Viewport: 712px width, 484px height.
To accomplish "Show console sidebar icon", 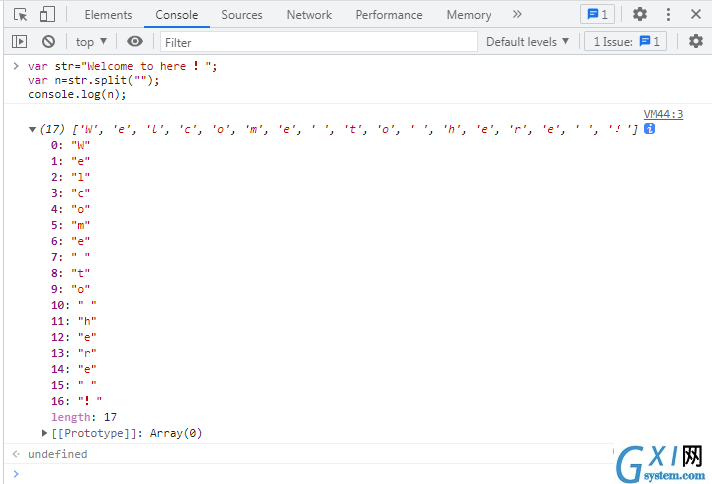I will click(20, 42).
